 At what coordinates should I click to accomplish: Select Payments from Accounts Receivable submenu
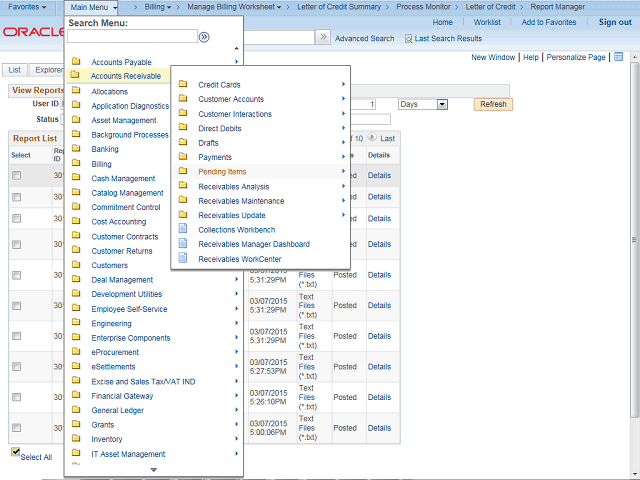[x=215, y=157]
